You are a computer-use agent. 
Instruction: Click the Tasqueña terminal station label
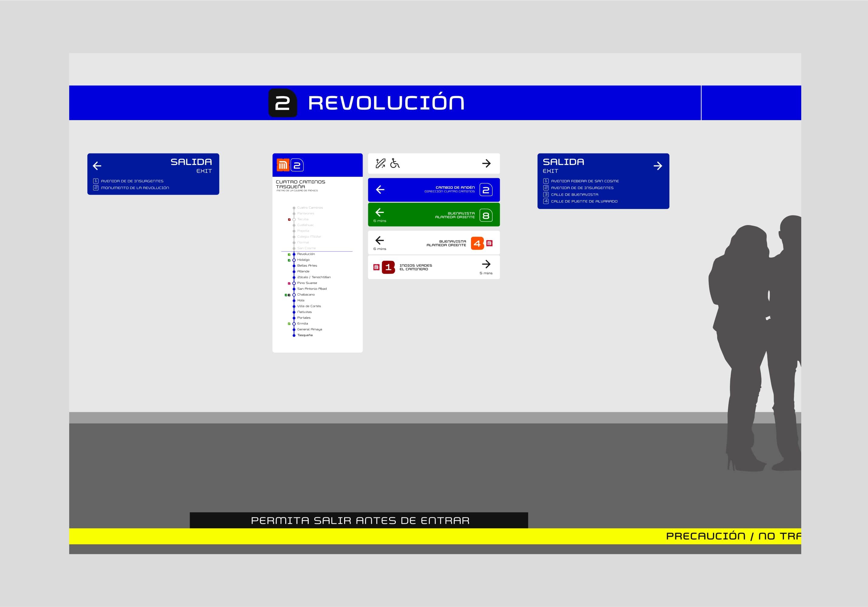click(305, 335)
